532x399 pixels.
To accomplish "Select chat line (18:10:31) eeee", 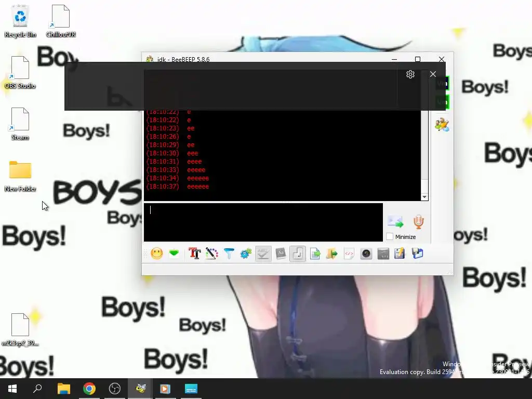I will tap(174, 162).
